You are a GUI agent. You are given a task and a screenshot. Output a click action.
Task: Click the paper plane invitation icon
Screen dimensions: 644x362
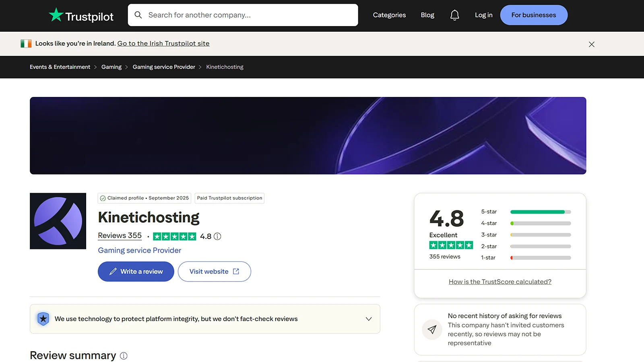(x=432, y=329)
